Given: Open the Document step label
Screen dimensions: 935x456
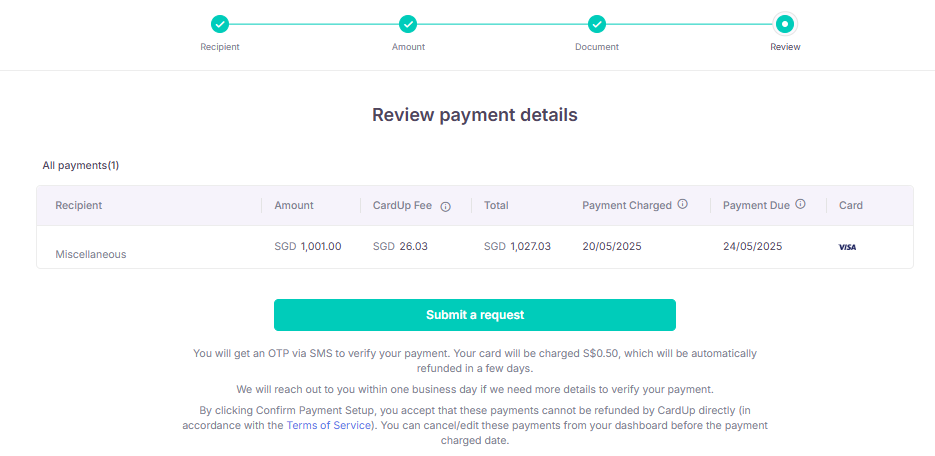Looking at the screenshot, I should coord(597,47).
